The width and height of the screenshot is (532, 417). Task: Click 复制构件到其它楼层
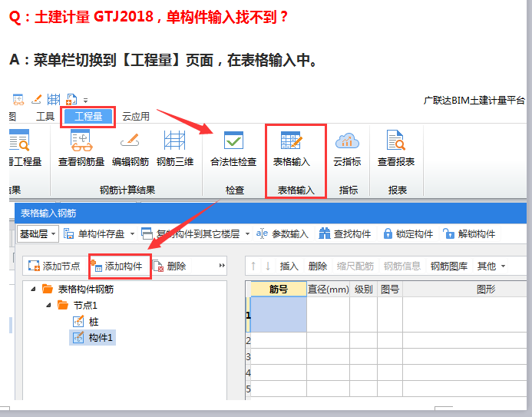coord(190,233)
